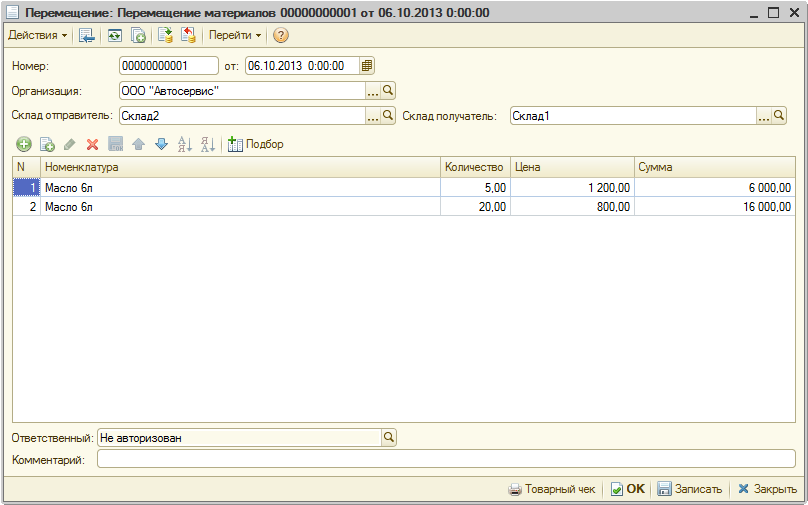The height and width of the screenshot is (505, 808).
Task: Click the Комментарий text field
Action: [x=446, y=460]
